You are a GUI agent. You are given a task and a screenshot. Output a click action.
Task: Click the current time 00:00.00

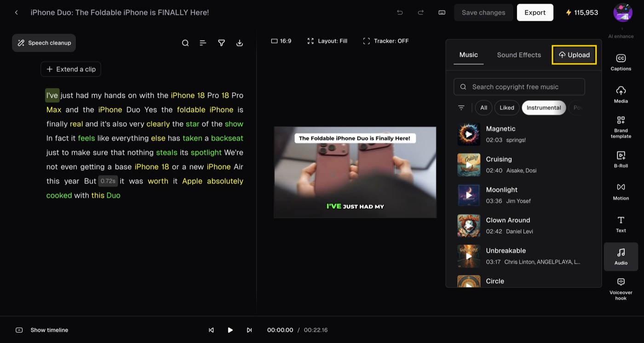(280, 330)
